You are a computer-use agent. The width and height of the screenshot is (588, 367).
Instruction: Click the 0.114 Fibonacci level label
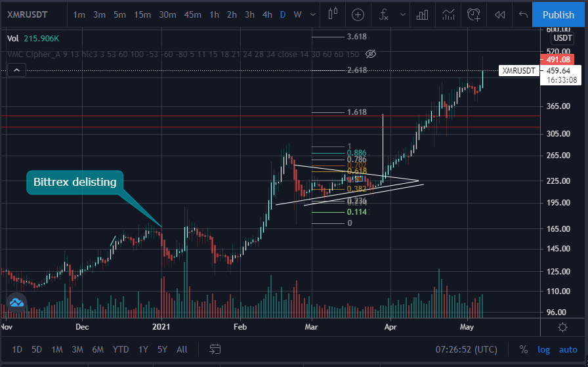point(356,212)
